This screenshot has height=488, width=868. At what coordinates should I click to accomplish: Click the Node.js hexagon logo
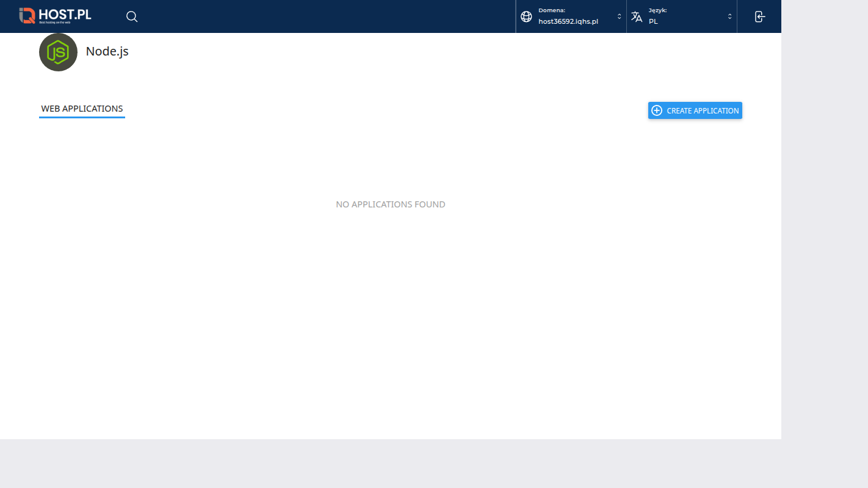pos(58,52)
